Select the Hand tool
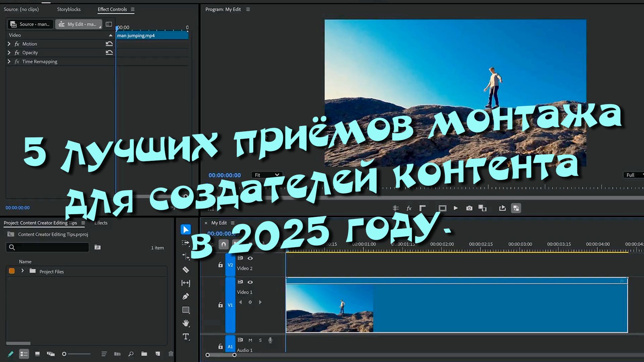This screenshot has width=644, height=362. (x=185, y=323)
